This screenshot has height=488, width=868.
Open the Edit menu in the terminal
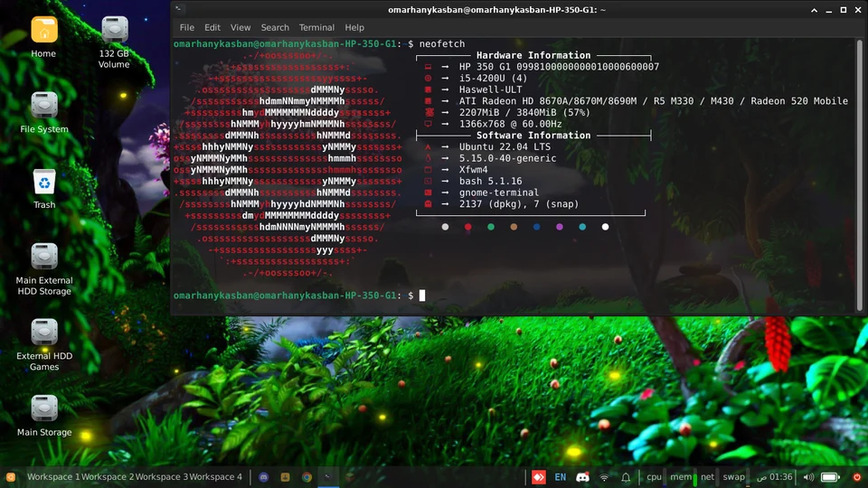point(212,27)
